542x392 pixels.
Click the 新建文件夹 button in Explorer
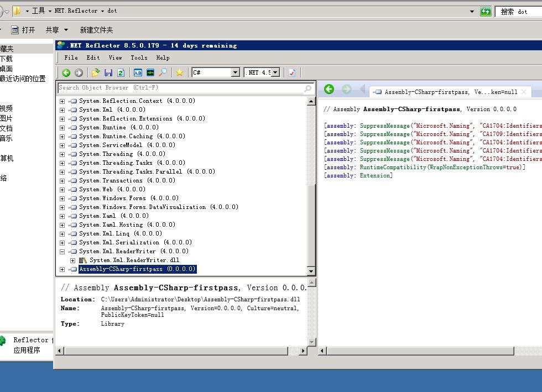coord(96,30)
